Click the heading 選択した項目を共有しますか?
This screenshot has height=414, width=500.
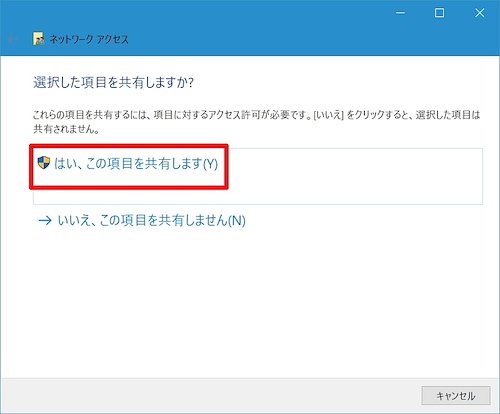(x=113, y=82)
